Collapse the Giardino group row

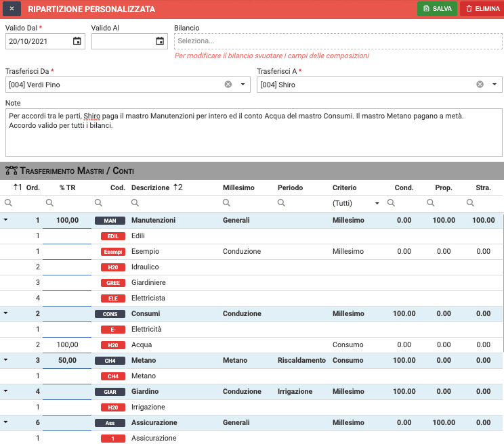(5, 391)
